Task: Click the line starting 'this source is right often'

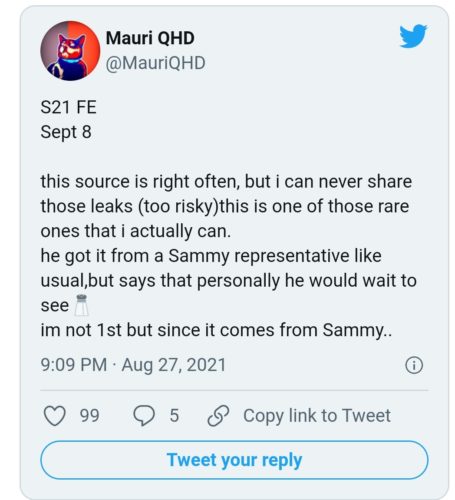Action: point(226,182)
